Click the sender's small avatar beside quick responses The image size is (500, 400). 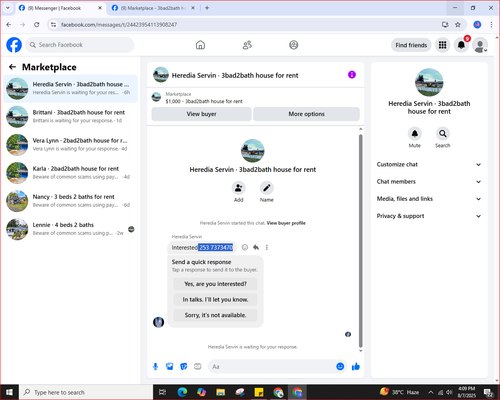158,322
